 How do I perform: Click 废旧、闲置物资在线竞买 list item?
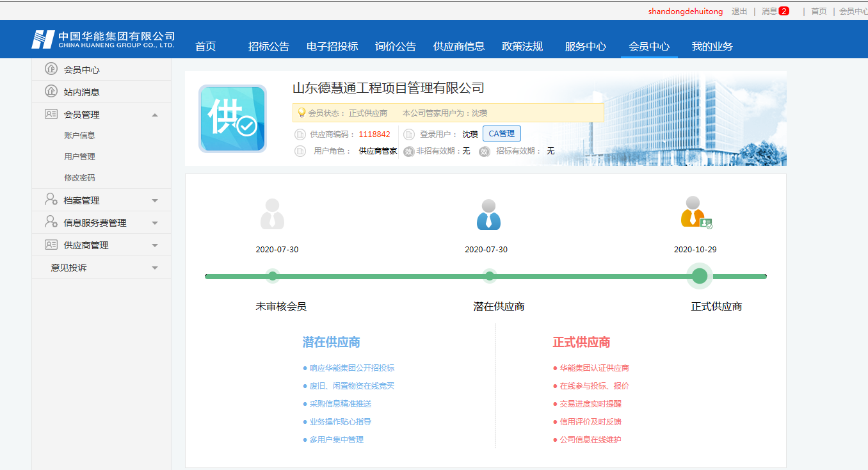[352, 386]
